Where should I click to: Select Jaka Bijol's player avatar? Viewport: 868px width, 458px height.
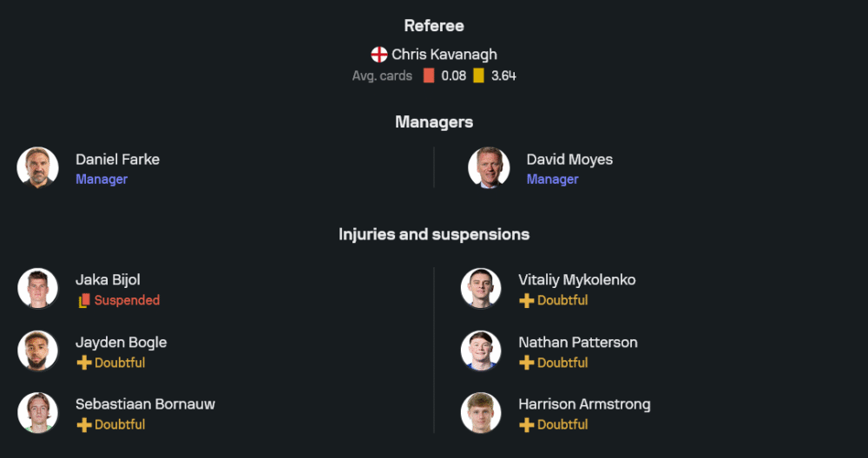point(38,289)
